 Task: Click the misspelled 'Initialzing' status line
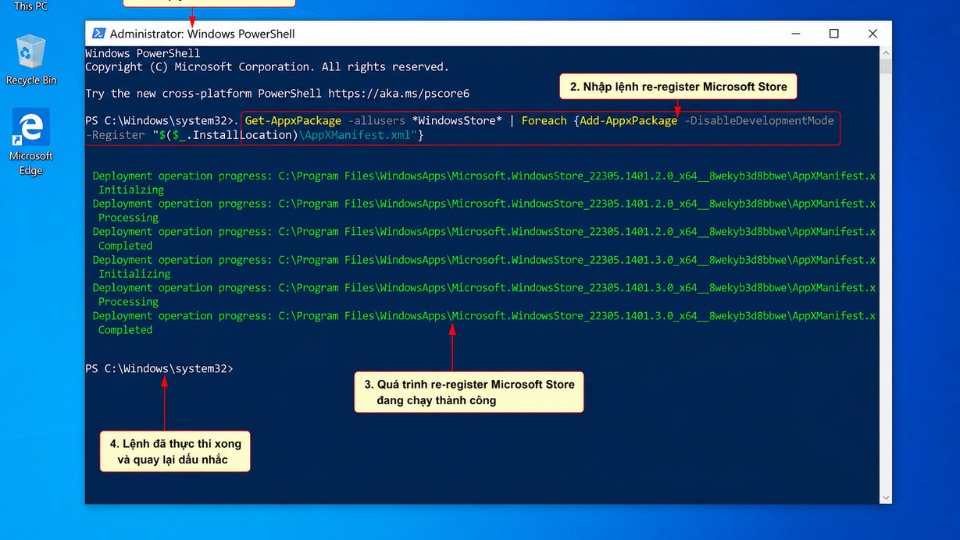(131, 190)
